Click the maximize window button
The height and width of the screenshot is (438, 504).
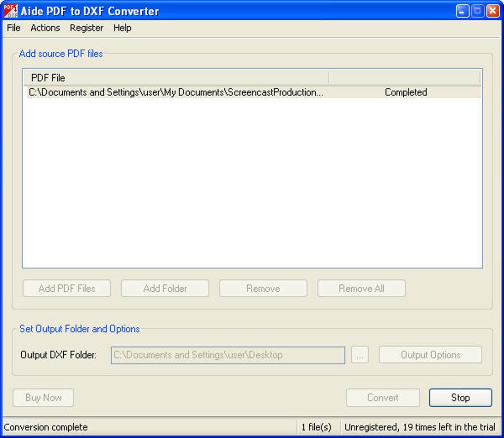(477, 11)
